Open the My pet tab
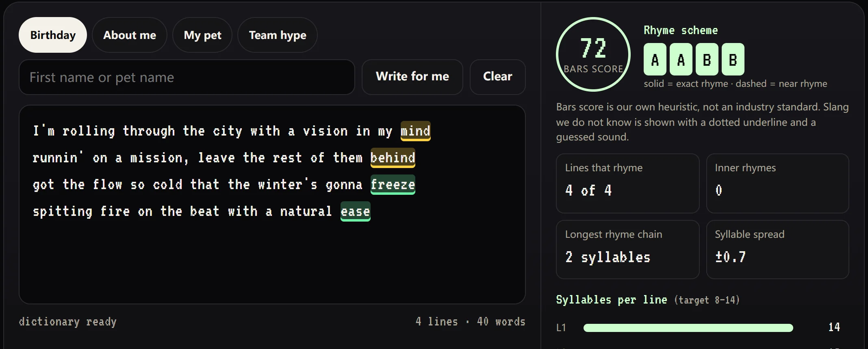The width and height of the screenshot is (868, 349). 202,35
